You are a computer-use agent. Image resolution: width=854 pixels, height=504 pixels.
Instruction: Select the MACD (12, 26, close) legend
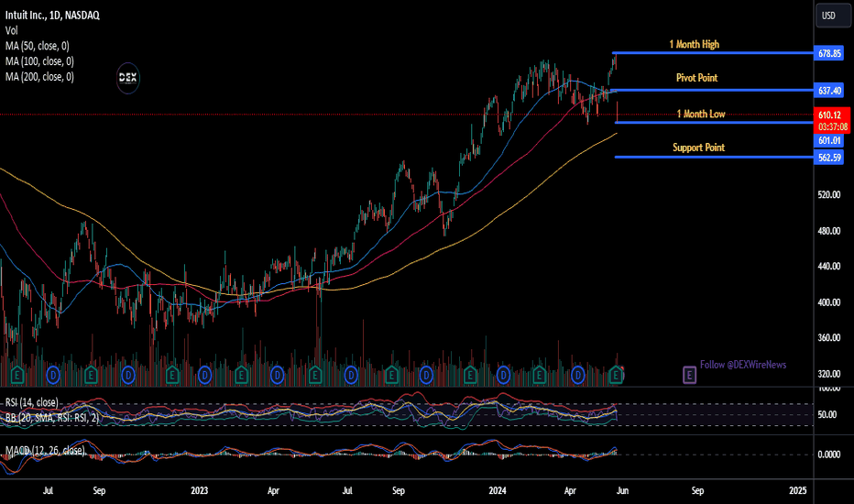pyautogui.click(x=45, y=451)
